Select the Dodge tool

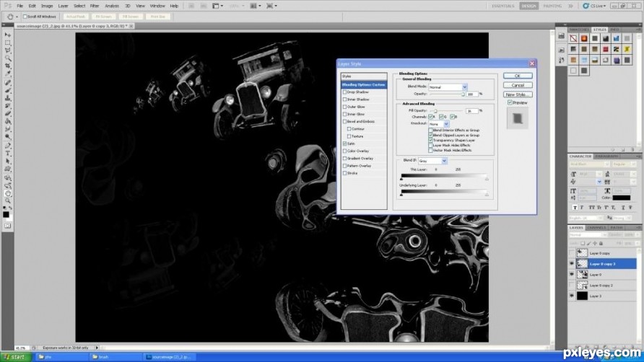[x=8, y=138]
